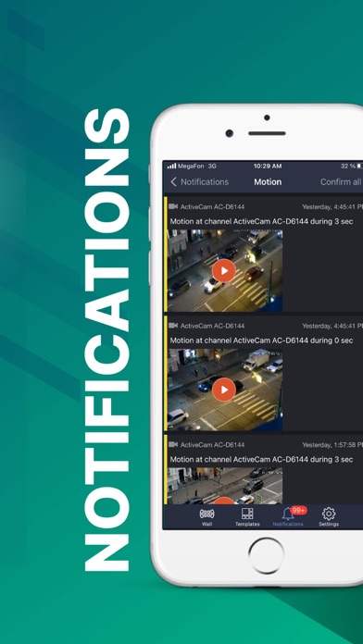Image resolution: width=363 pixels, height=644 pixels.
Task: Open the Templates tab
Action: point(247,517)
